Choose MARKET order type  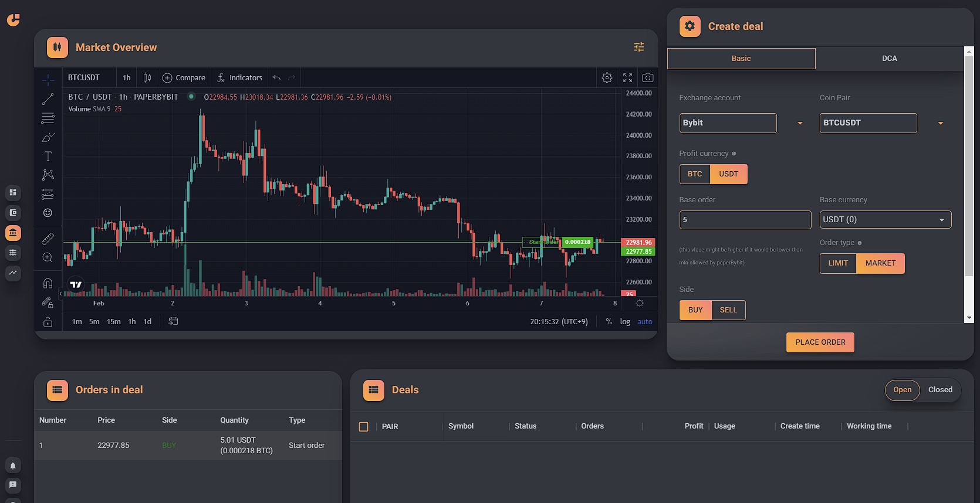click(x=880, y=263)
